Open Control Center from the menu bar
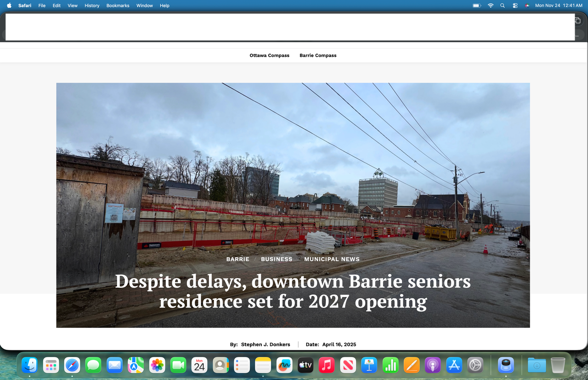This screenshot has width=588, height=380. 515,6
